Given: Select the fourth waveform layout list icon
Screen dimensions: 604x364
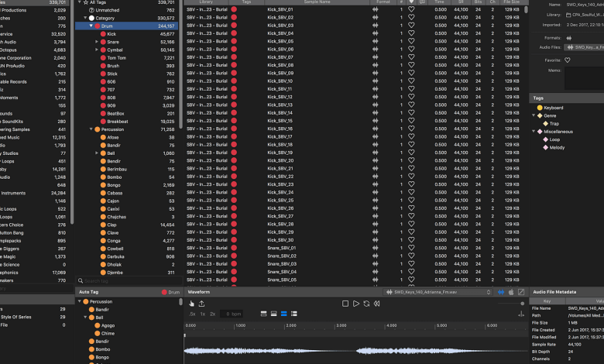Looking at the screenshot, I should (x=294, y=314).
